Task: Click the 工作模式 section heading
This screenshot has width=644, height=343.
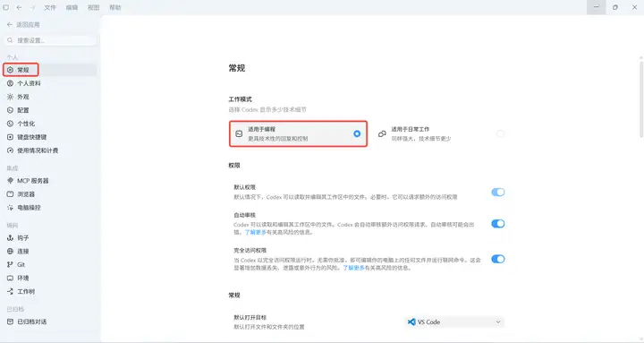Action: [x=241, y=99]
